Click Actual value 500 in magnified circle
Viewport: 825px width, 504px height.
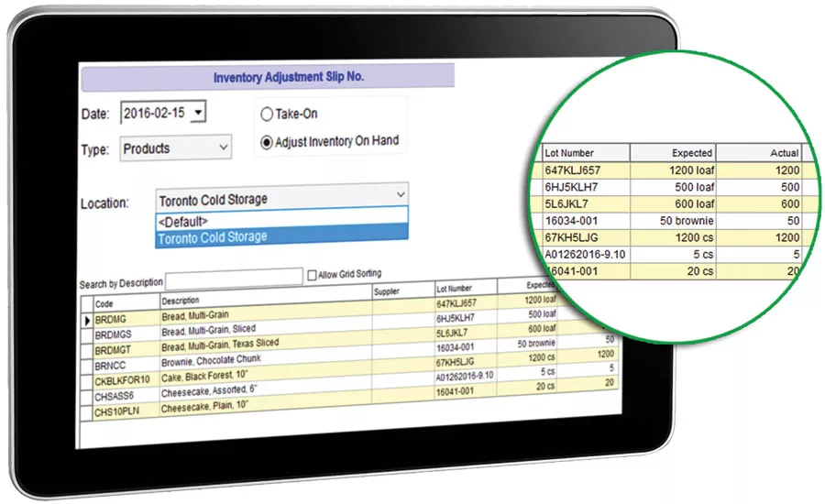[x=790, y=187]
